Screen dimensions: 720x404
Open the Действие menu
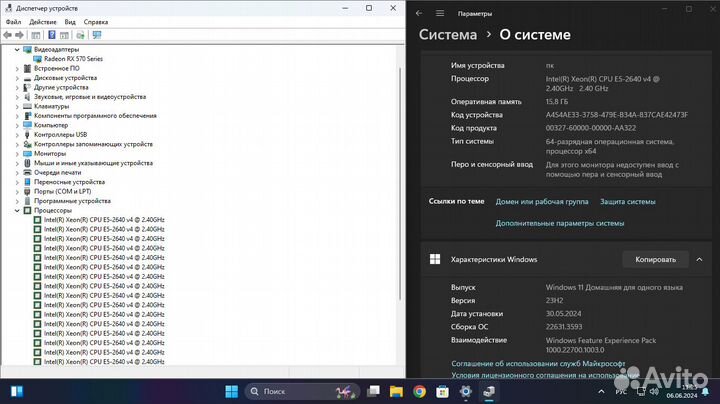(x=43, y=22)
